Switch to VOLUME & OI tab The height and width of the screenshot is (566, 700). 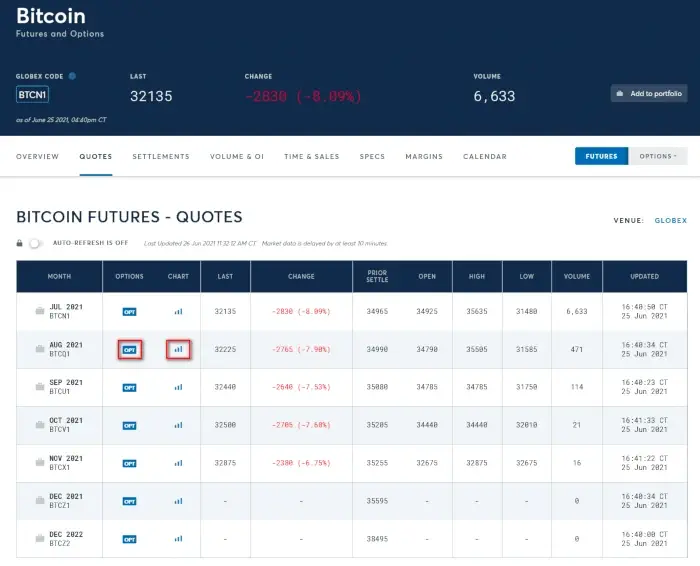coord(237,157)
